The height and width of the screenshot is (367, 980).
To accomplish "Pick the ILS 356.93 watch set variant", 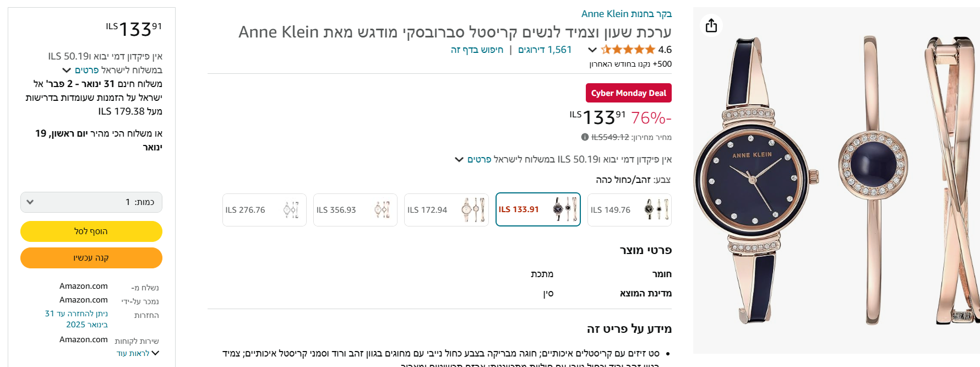I will (x=355, y=210).
